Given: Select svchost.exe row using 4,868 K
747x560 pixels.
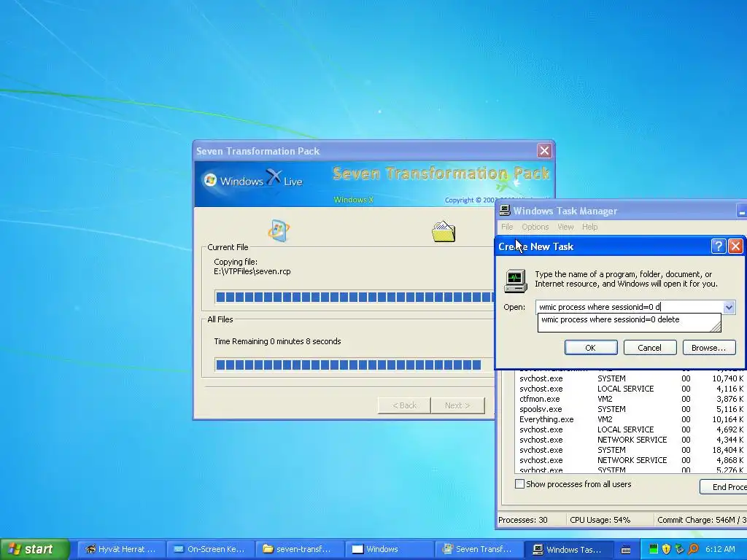Looking at the screenshot, I should (x=631, y=461).
